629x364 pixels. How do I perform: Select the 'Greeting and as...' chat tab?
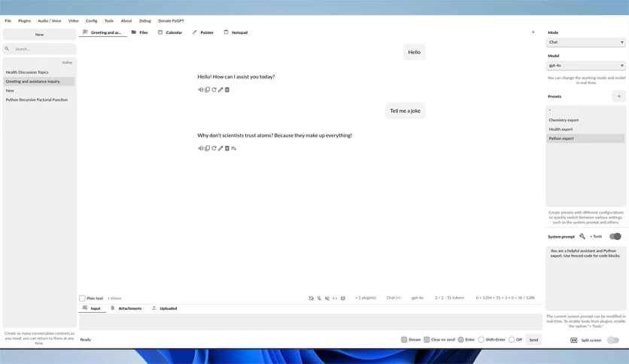point(102,32)
